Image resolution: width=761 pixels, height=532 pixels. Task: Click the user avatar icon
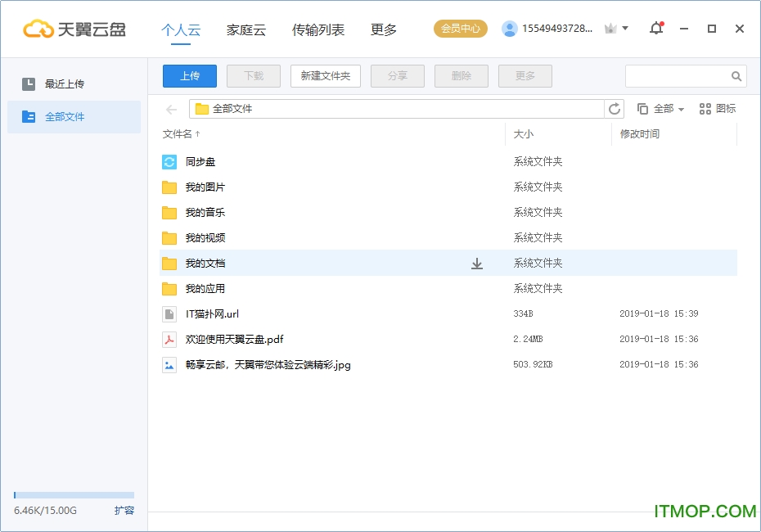509,29
